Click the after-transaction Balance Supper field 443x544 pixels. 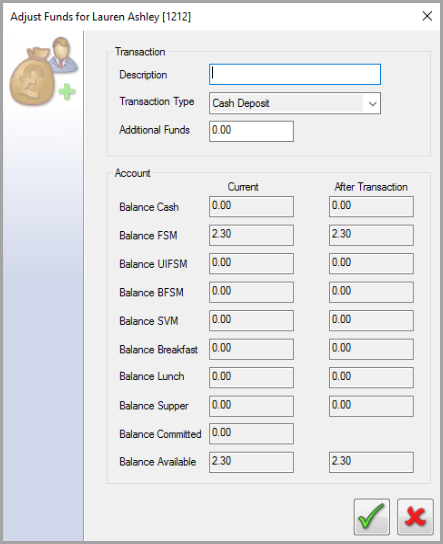tap(371, 406)
